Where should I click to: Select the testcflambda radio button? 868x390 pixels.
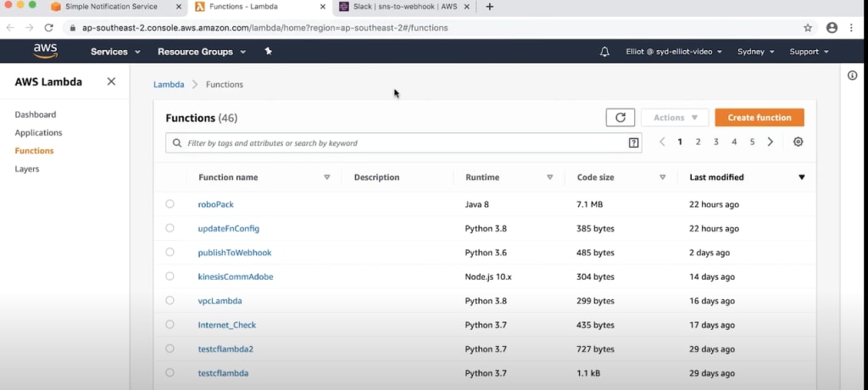pos(170,372)
